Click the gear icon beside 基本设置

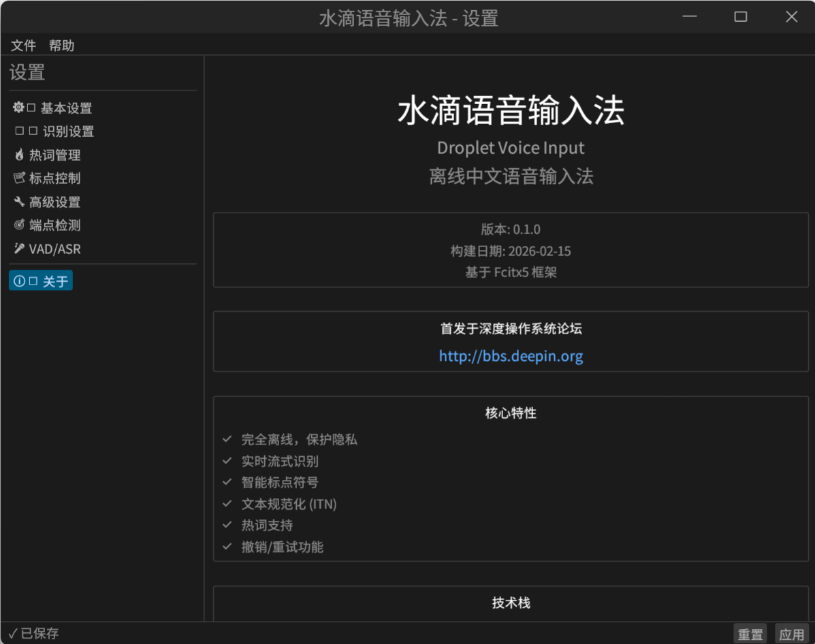click(x=18, y=108)
